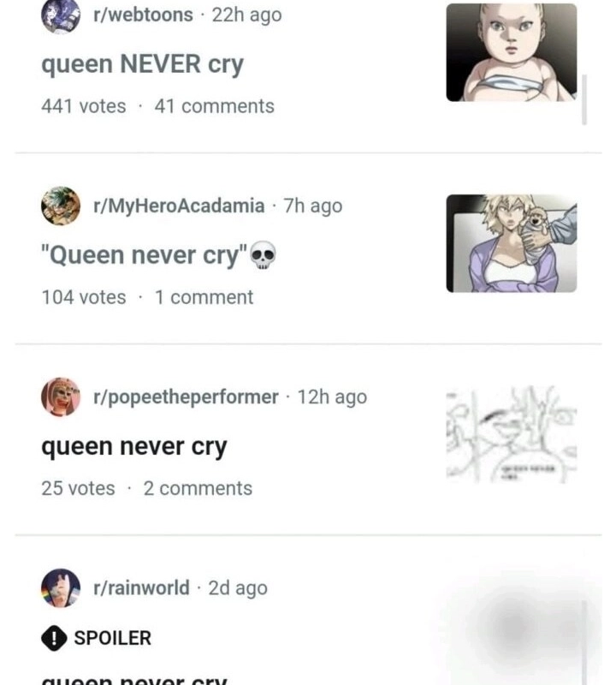Image resolution: width=616 pixels, height=685 pixels.
Task: Open the r/MyHeroAcadamia community avatar
Action: [61, 205]
